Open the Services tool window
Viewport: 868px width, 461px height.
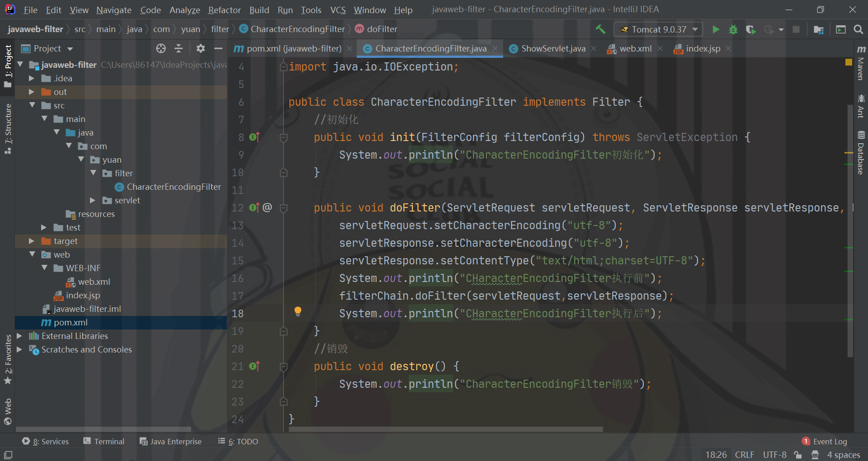[45, 442]
